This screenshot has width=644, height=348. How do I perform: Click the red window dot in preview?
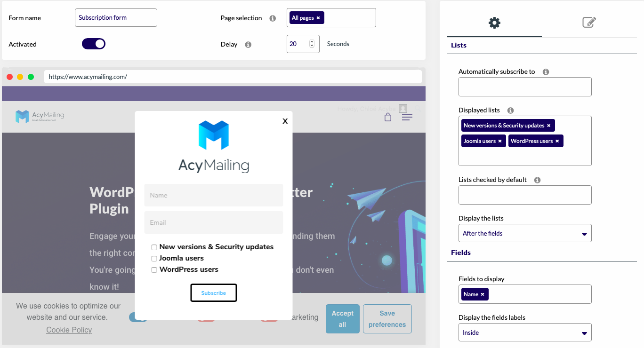[9, 77]
